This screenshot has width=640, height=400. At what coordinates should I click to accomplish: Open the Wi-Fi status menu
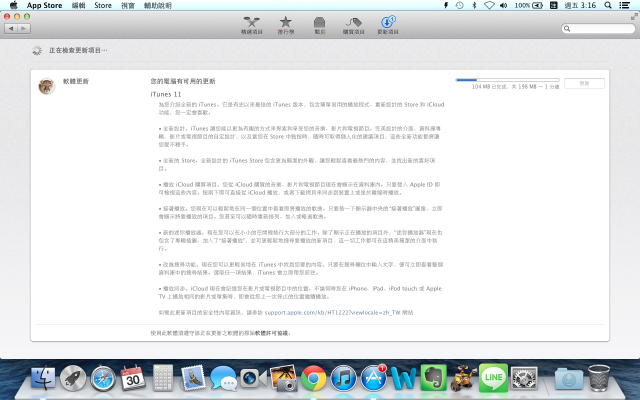click(x=489, y=5)
